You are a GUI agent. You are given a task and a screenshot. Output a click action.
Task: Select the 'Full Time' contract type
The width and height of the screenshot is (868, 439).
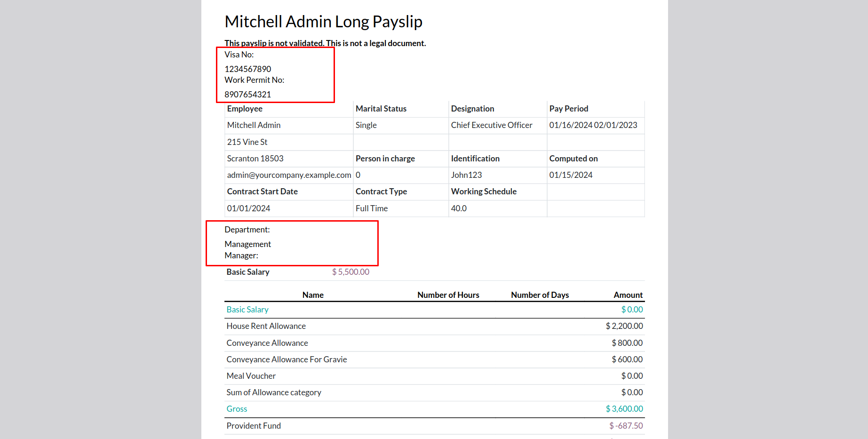(372, 208)
